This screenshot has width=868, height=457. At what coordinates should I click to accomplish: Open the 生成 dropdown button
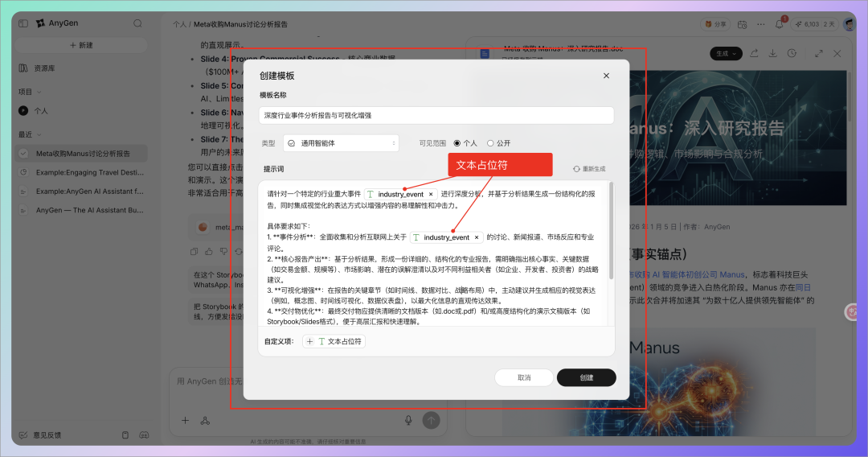(727, 54)
